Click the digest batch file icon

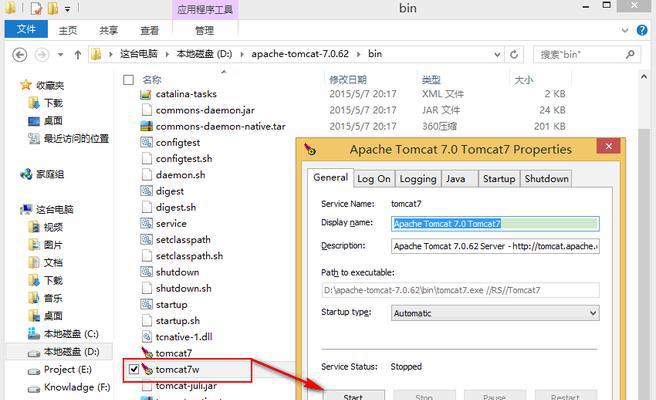pyautogui.click(x=146, y=191)
